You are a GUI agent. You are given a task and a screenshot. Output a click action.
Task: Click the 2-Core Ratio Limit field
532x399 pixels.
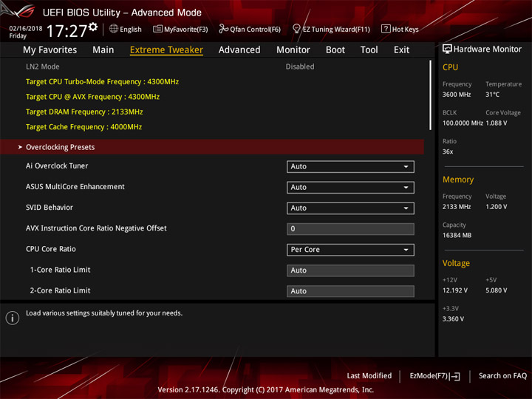350,291
